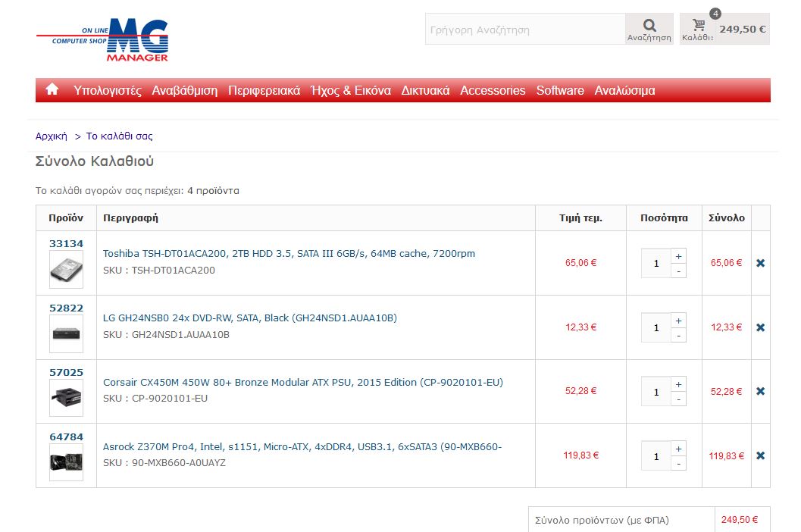Click SKU : GH24NSD1.AUAA10B text
This screenshot has height=532, width=801.
(166, 335)
